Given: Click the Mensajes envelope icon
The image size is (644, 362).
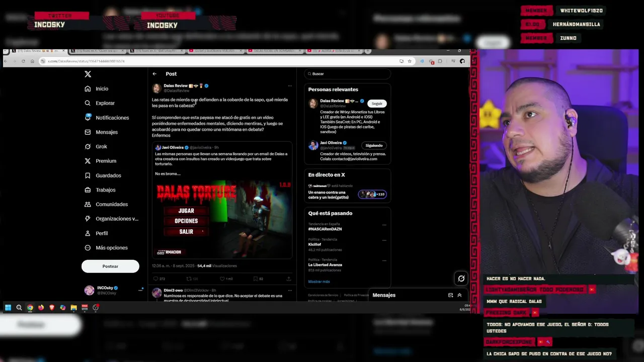Looking at the screenshot, I should point(88,132).
